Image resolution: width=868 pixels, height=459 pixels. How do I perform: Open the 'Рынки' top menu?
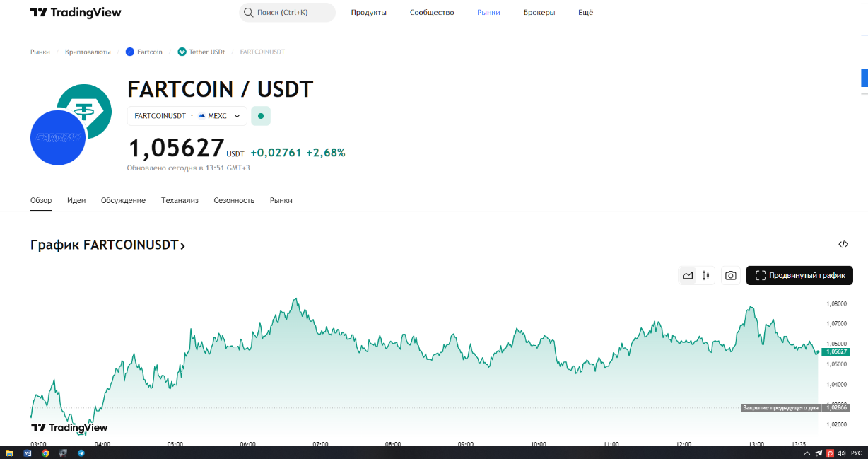[x=488, y=13]
